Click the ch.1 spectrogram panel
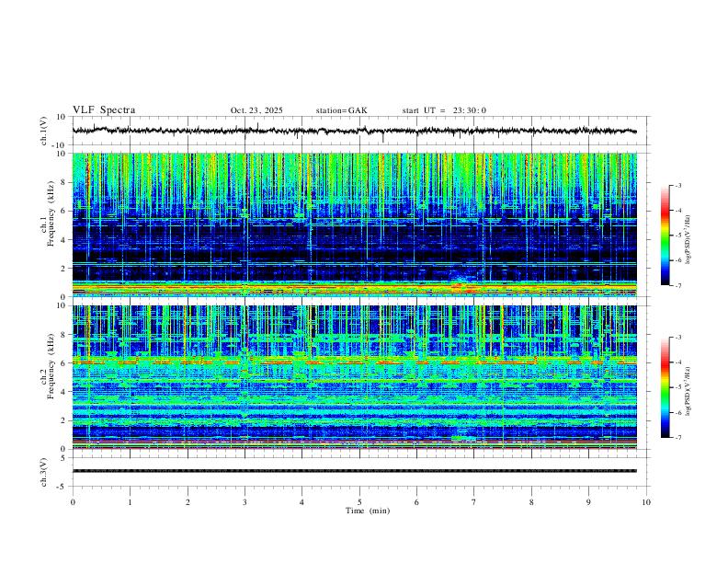Viewport: 728px width, 563px height. coord(354,224)
